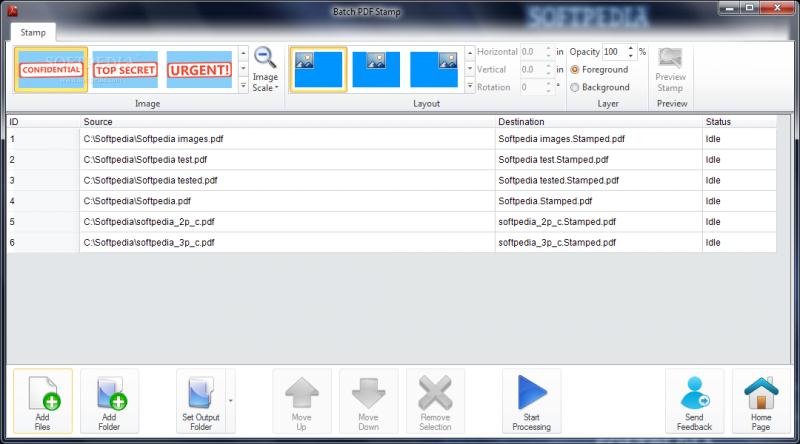Click the Add Folder icon
The image size is (800, 444).
click(110, 401)
